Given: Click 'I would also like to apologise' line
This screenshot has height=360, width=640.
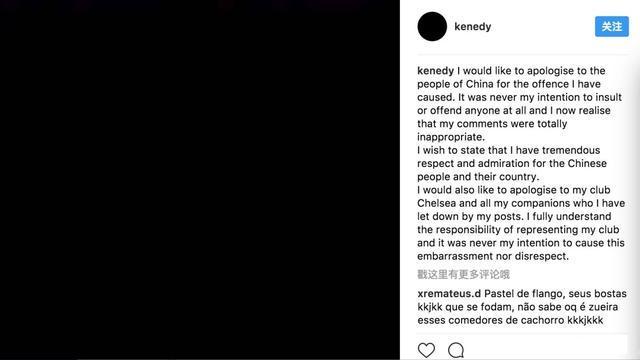Looking at the screenshot, I should (x=513, y=190).
